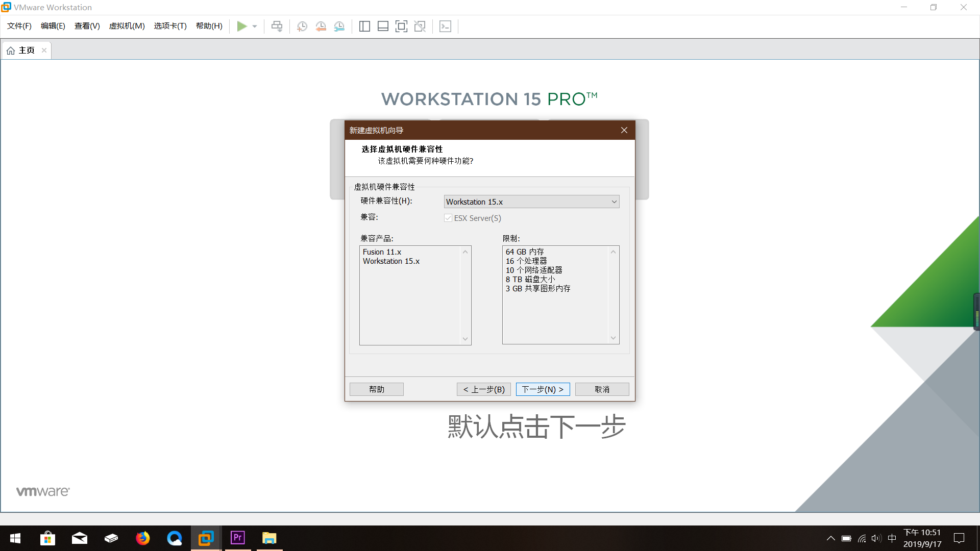Toggle the library sidebar view icon
The height and width of the screenshot is (551, 980).
pos(364,27)
